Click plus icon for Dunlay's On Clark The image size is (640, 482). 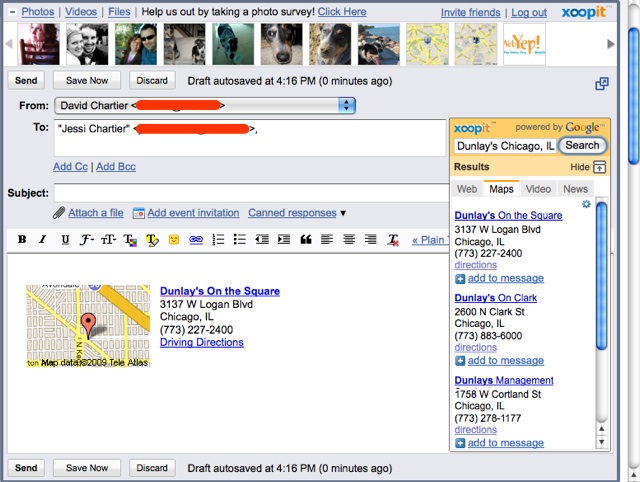tap(460, 361)
